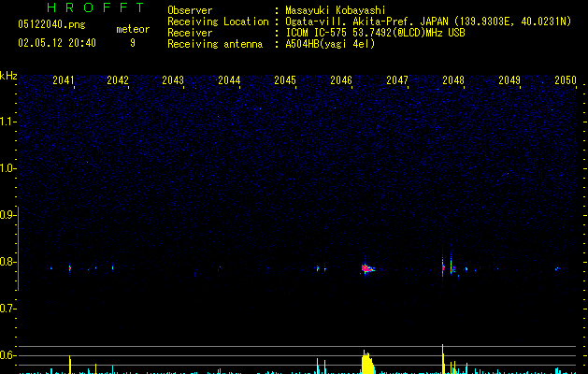Screen dimensions: 588x374
Task: Click the Receiver label
Action: (190, 33)
